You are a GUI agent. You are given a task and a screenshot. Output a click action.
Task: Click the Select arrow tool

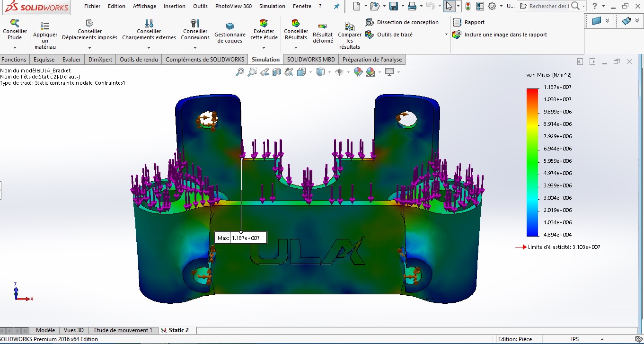[449, 6]
